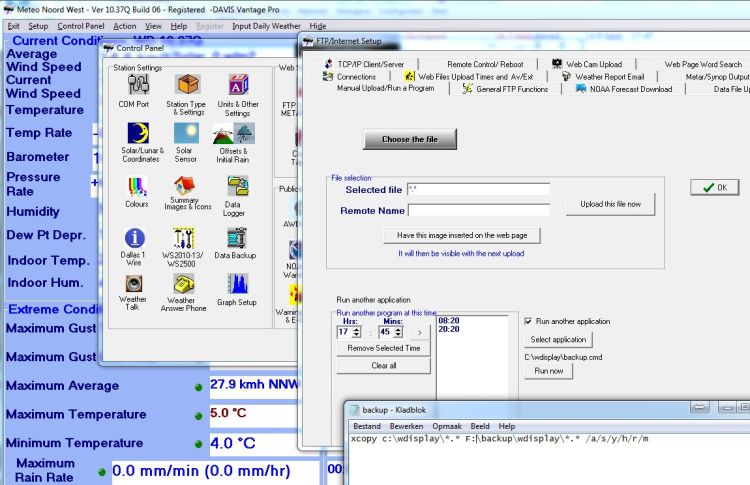
Task: Click green dot beside Maximum Average
Action: [199, 387]
